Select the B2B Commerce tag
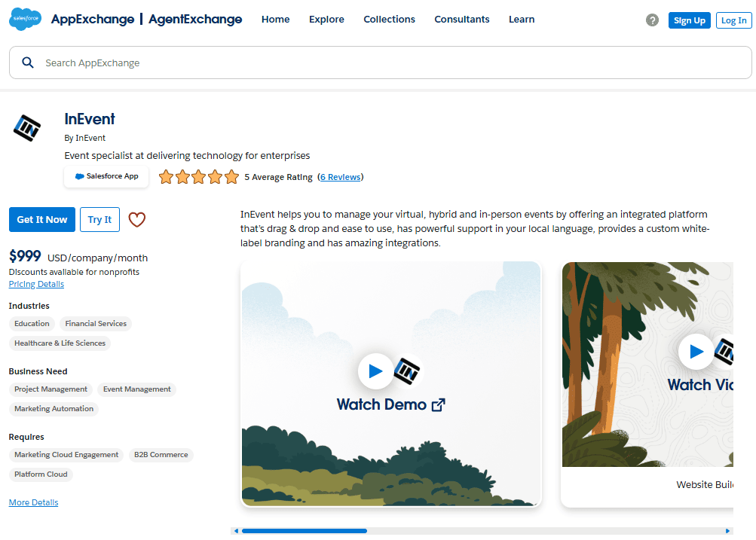This screenshot has width=756, height=540. (x=161, y=455)
